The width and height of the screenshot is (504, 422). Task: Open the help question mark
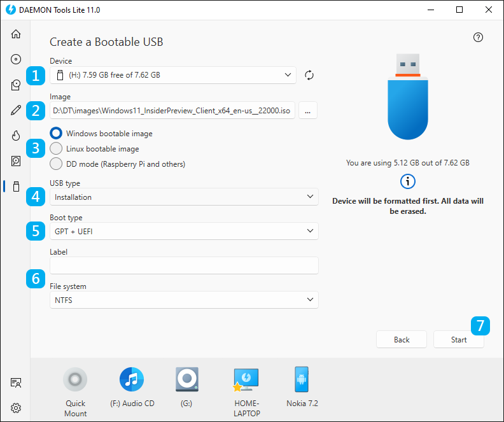(478, 38)
